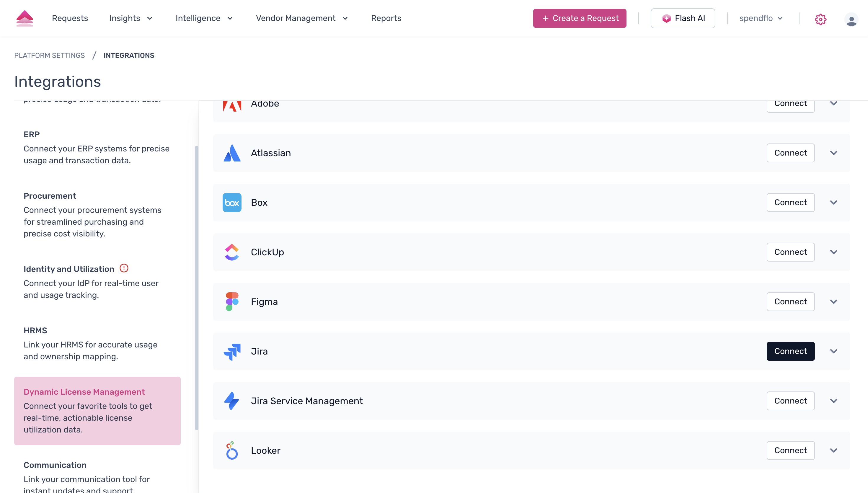This screenshot has width=868, height=493.
Task: Click the Jira Service Management lightning icon
Action: point(232,401)
